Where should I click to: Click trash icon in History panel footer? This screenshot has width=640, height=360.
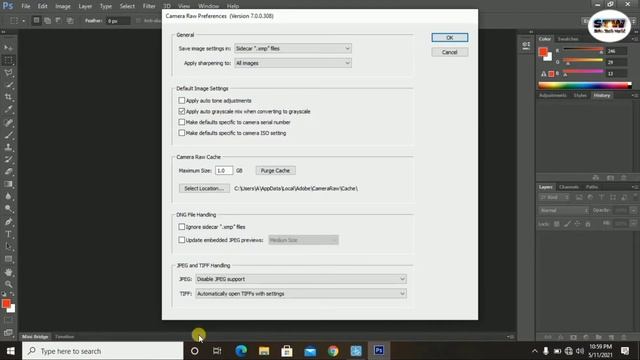[x=624, y=178]
